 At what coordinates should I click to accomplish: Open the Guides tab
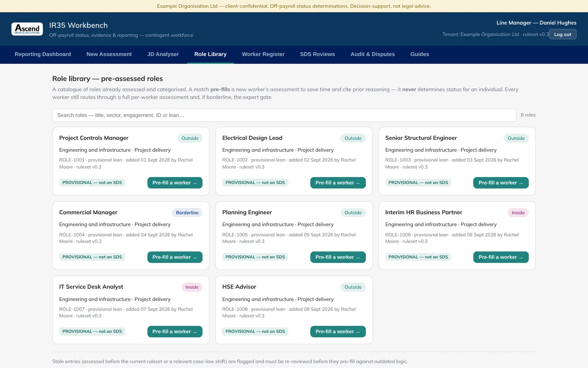[420, 54]
